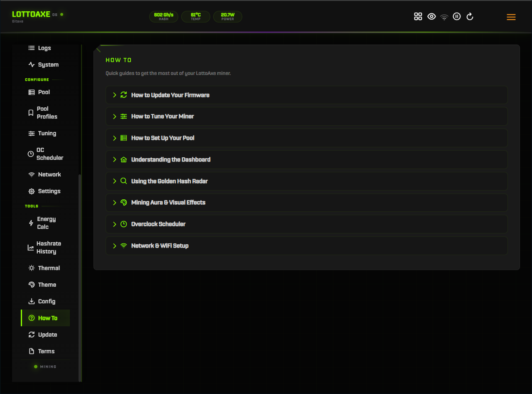Click the Config download icon

pos(31,301)
